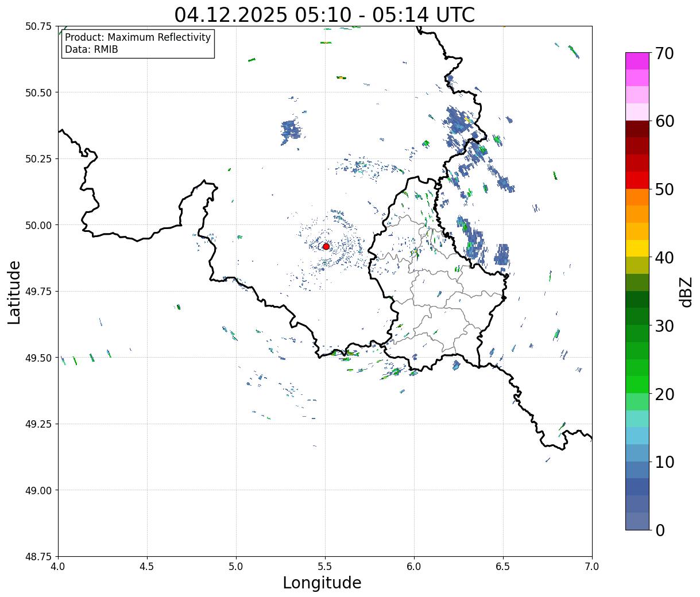
Task: Click the bright red swatch above 50 dBZ
Action: (x=637, y=180)
